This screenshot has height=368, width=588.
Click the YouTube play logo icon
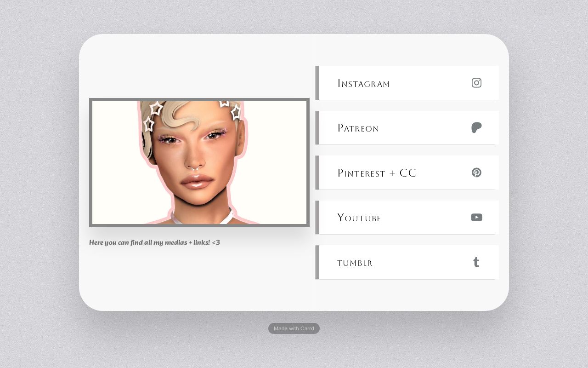click(476, 217)
